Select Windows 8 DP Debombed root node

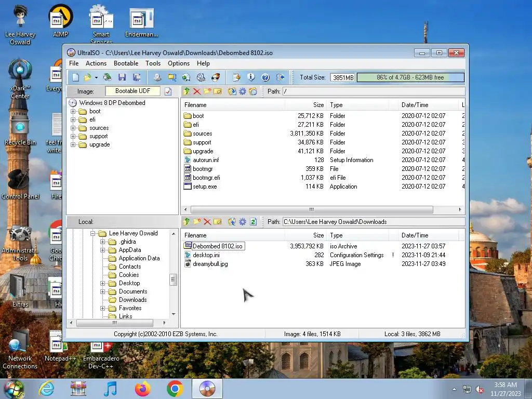tap(112, 103)
